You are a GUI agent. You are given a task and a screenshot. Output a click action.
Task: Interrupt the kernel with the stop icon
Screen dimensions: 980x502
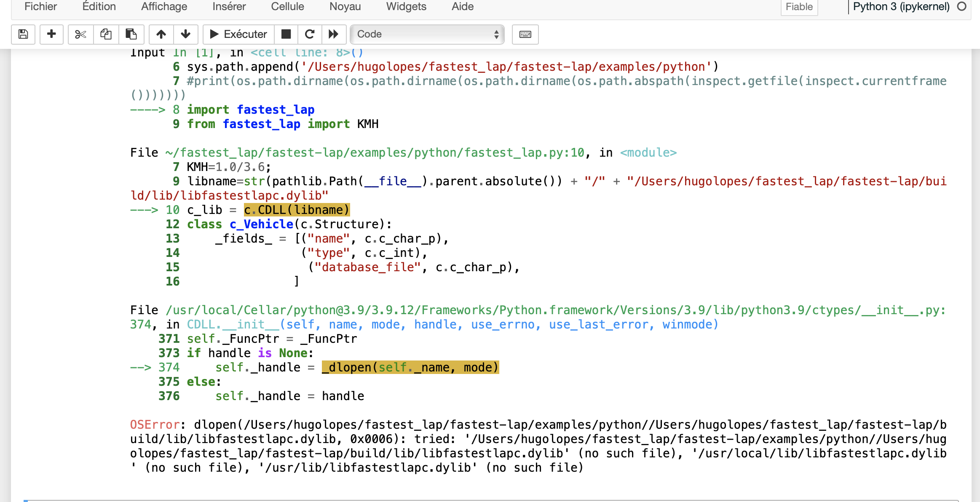(x=286, y=34)
